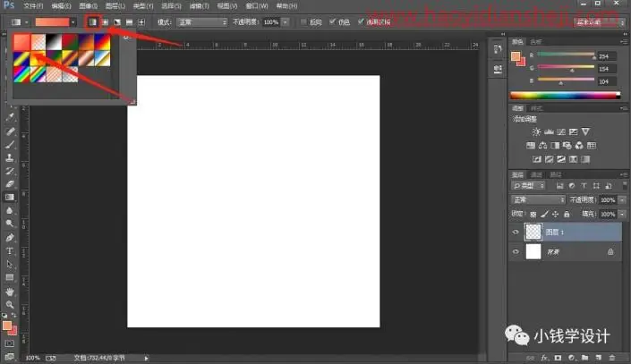Open the layer blend mode 正常 dropdown
The image size is (631, 364).
click(538, 200)
